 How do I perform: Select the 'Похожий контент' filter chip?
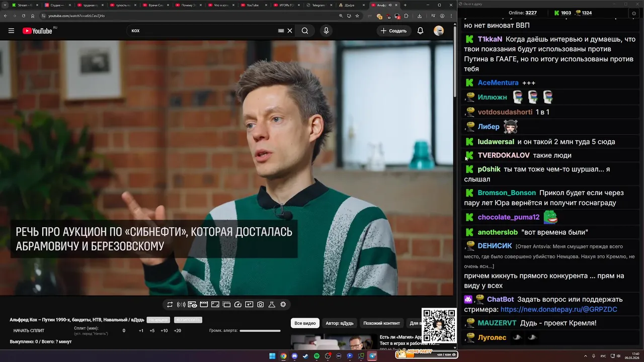pyautogui.click(x=381, y=323)
